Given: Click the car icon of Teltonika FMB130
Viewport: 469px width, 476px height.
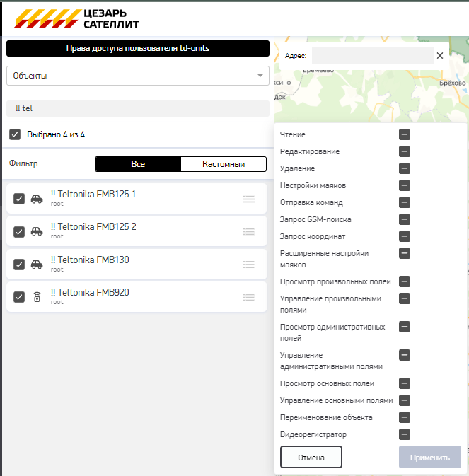Looking at the screenshot, I should pos(37,265).
